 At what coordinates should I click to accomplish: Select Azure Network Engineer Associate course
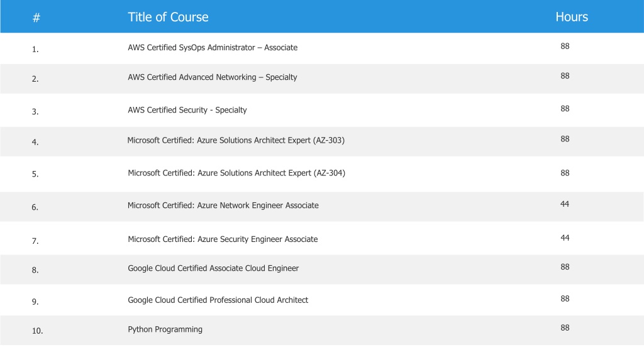[223, 206]
